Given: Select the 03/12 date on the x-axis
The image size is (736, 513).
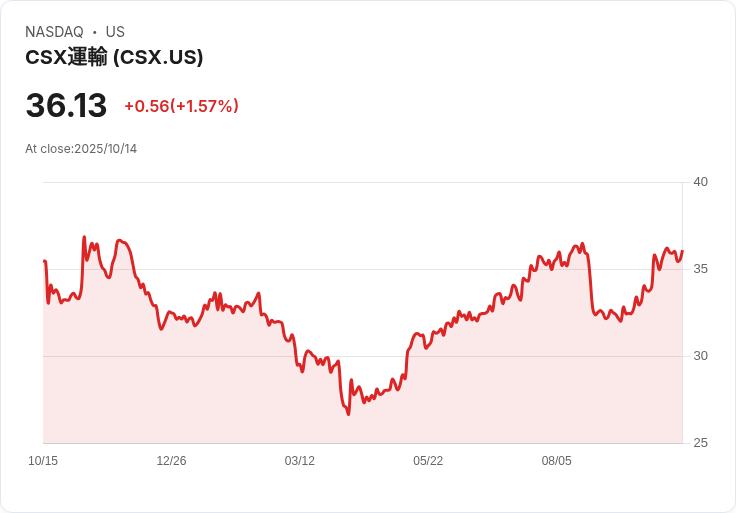Looking at the screenshot, I should click(x=299, y=461).
